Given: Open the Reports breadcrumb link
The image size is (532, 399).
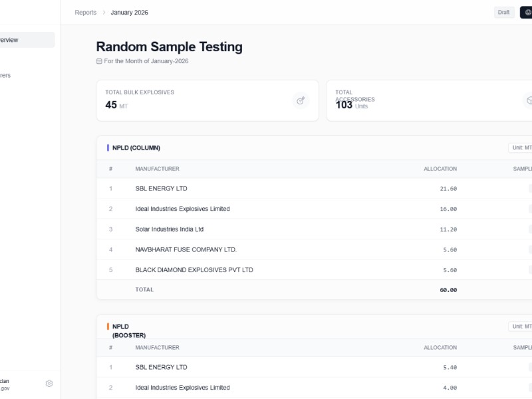Looking at the screenshot, I should coord(85,13).
